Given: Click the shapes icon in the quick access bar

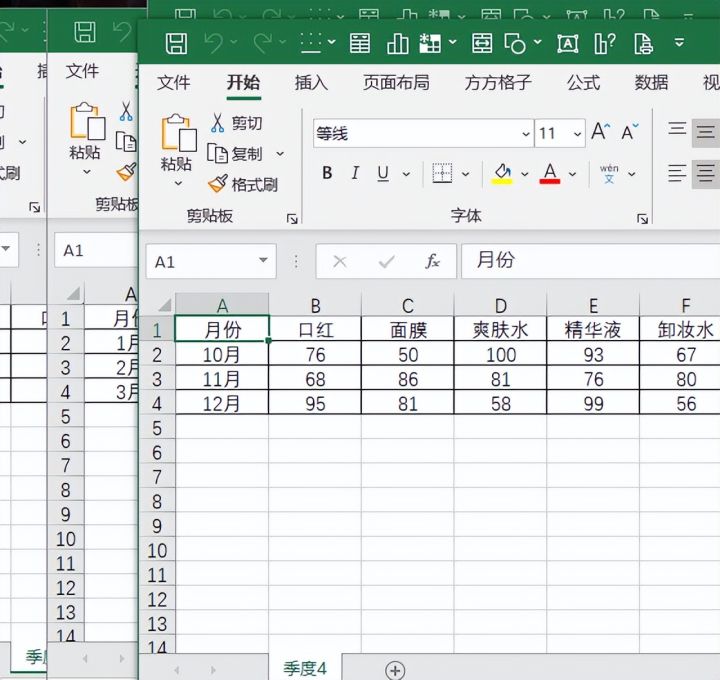Looking at the screenshot, I should pos(515,44).
